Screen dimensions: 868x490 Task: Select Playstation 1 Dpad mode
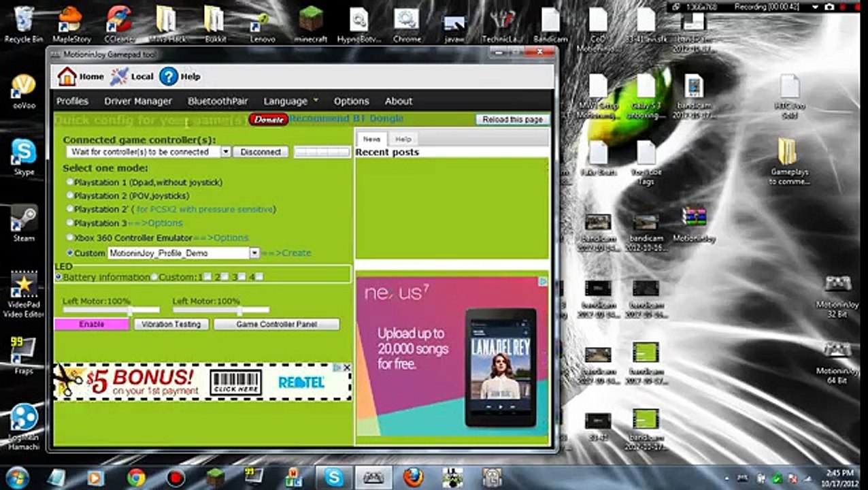(x=70, y=182)
